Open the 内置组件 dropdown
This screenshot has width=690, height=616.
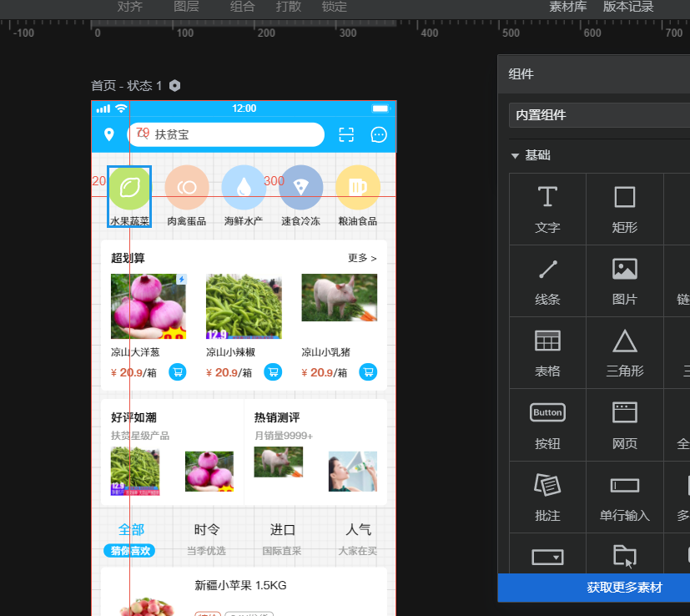click(599, 115)
